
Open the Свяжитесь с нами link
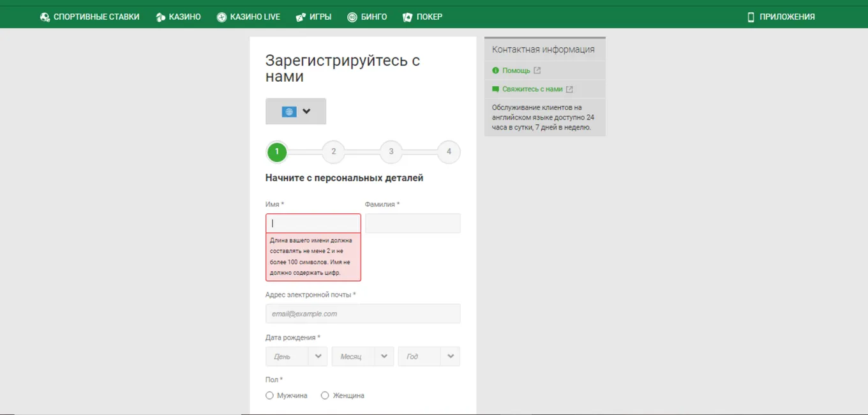tap(532, 89)
